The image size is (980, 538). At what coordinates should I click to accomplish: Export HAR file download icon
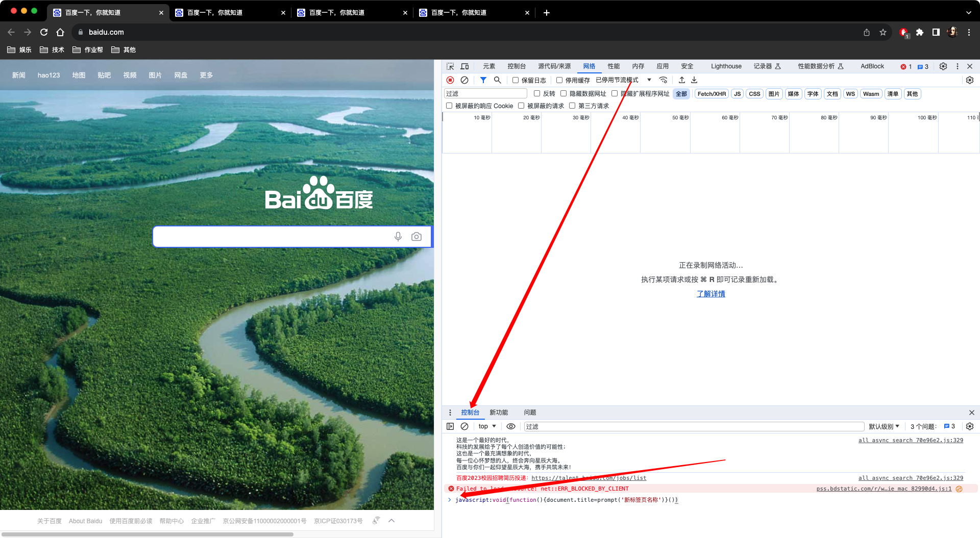pos(694,80)
